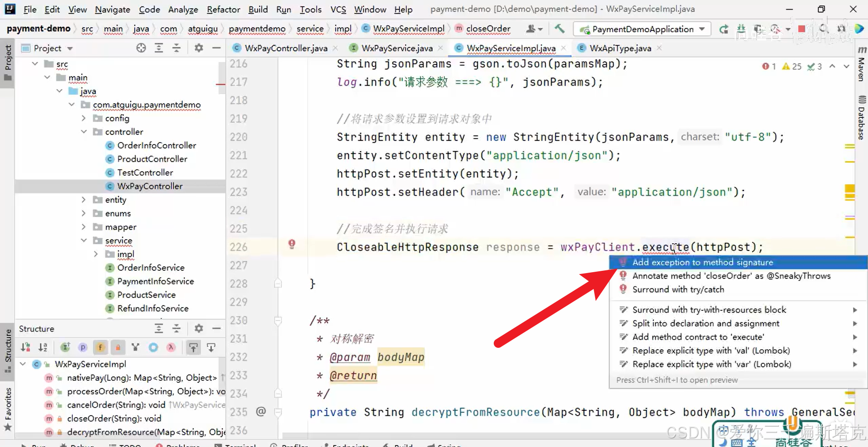Viewport: 868px width, 447px height.
Task: Open the user account icon dropdown
Action: pos(534,29)
